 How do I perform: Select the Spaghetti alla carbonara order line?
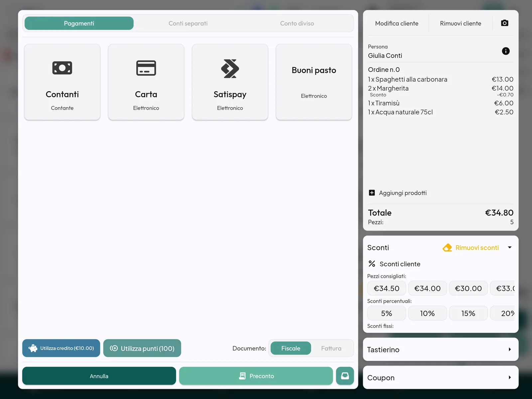point(441,79)
